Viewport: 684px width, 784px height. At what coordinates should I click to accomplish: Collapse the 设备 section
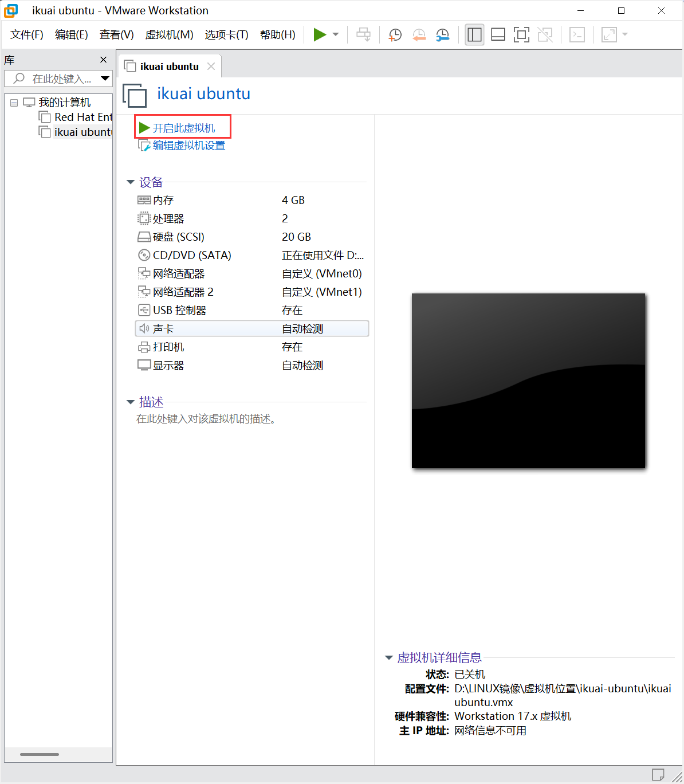pos(131,182)
